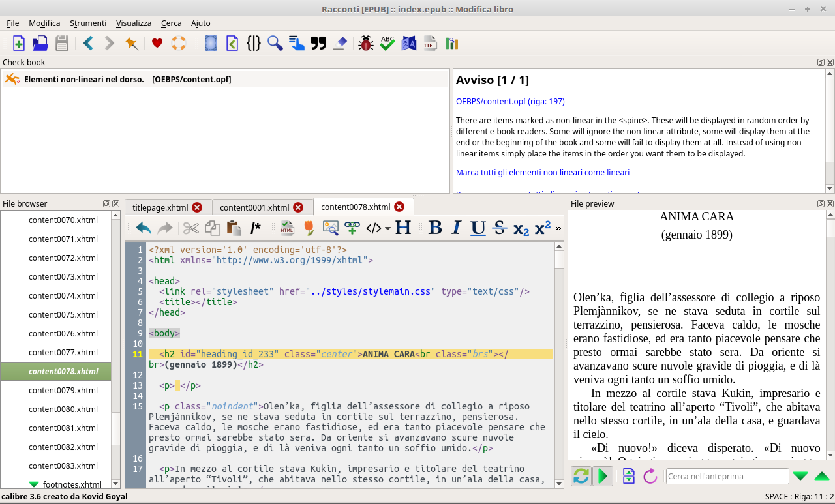Click the Check Book ladybug icon
The height and width of the screenshot is (504, 835).
tap(365, 44)
